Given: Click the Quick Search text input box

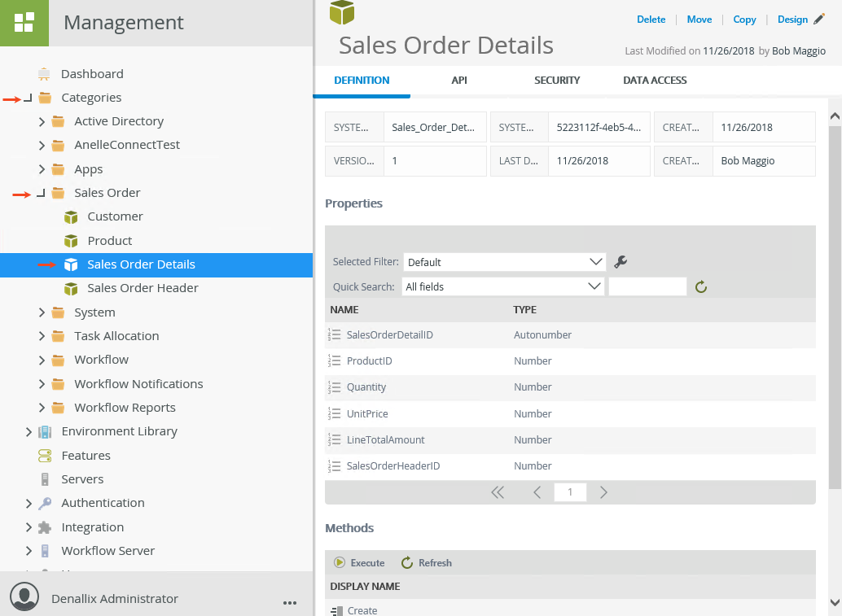Looking at the screenshot, I should click(x=647, y=286).
